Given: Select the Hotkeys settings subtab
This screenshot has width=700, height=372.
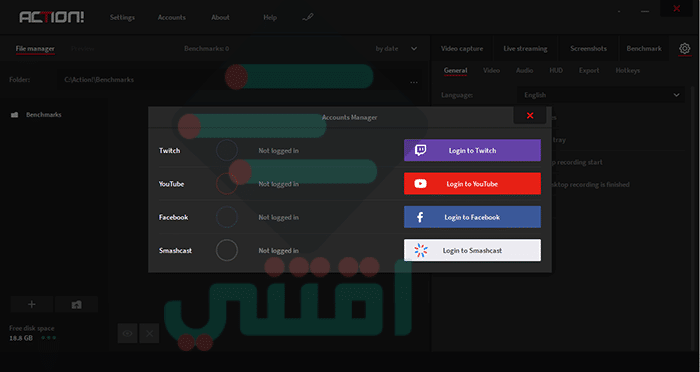Looking at the screenshot, I should tap(628, 71).
